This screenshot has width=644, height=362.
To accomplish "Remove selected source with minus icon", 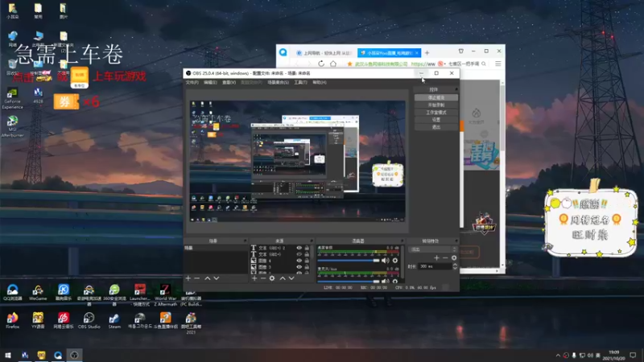I will coord(263,278).
